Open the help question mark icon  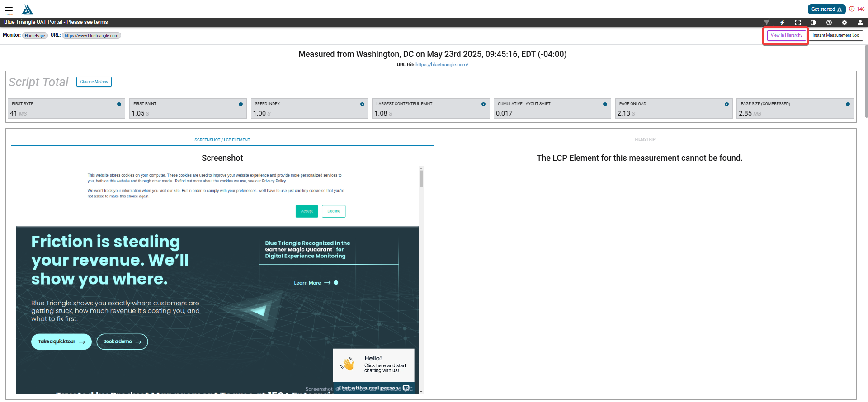829,23
